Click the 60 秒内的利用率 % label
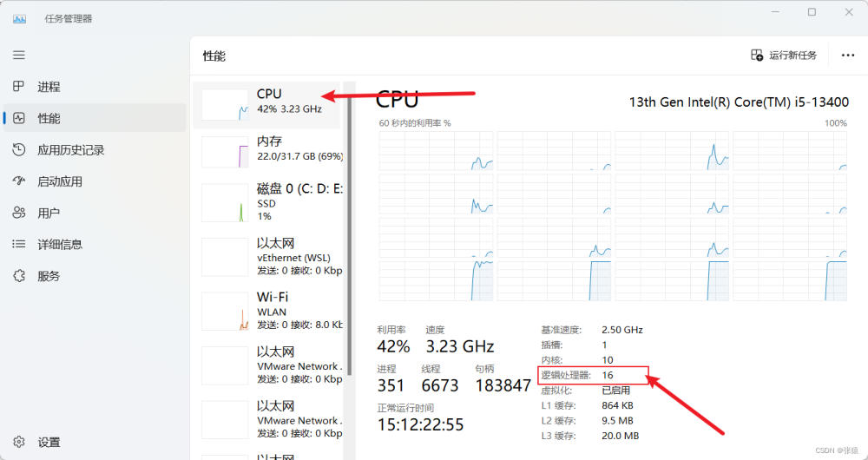Viewport: 868px width, 460px height. click(415, 123)
